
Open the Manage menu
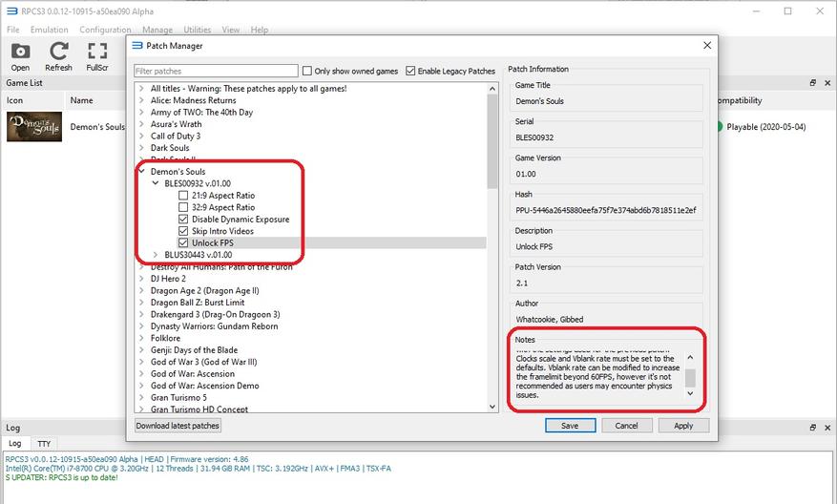pos(157,30)
